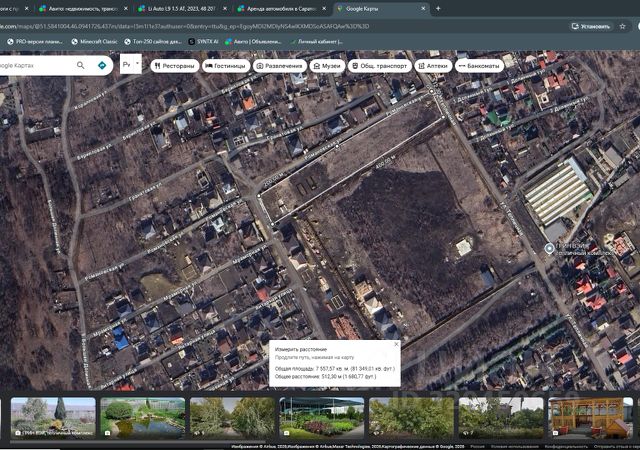Viewport: 640px width, 450px height.
Task: Select the Гостиницы category chip
Action: point(225,65)
